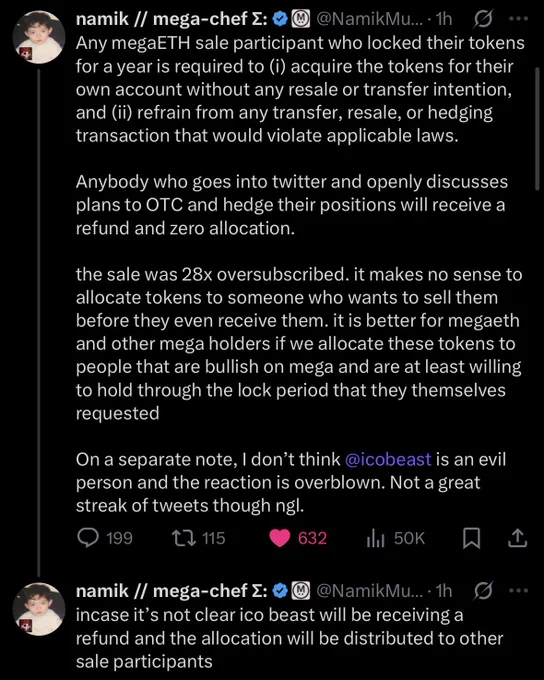Click the MegaETH affiliate badge on first tweet
The width and height of the screenshot is (544, 680).
[x=300, y=19]
